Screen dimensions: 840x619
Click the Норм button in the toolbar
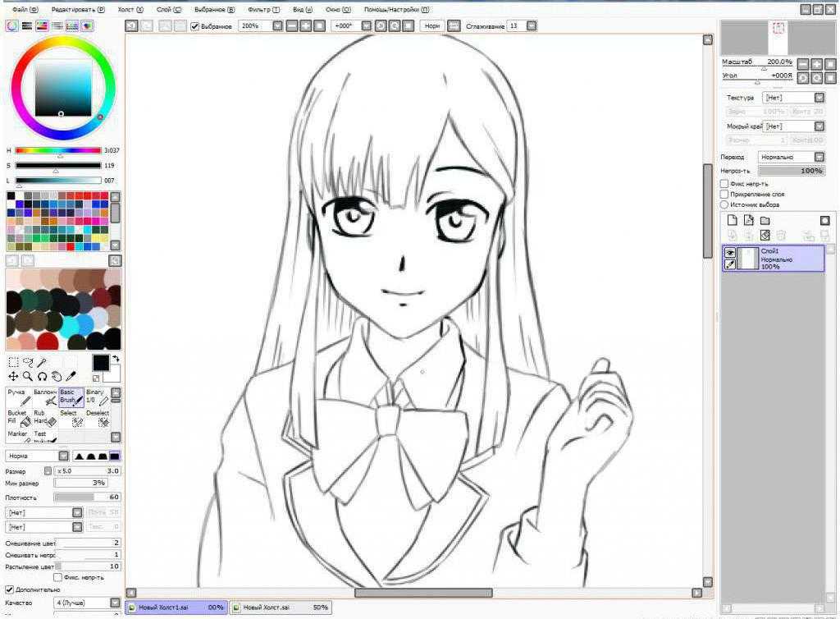pyautogui.click(x=432, y=26)
